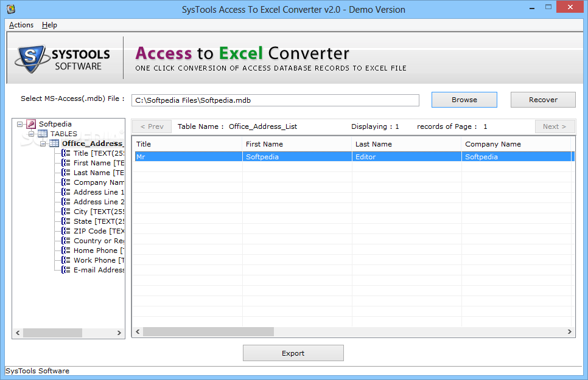Click the Last Name field icon
The width and height of the screenshot is (588, 380).
pos(66,173)
